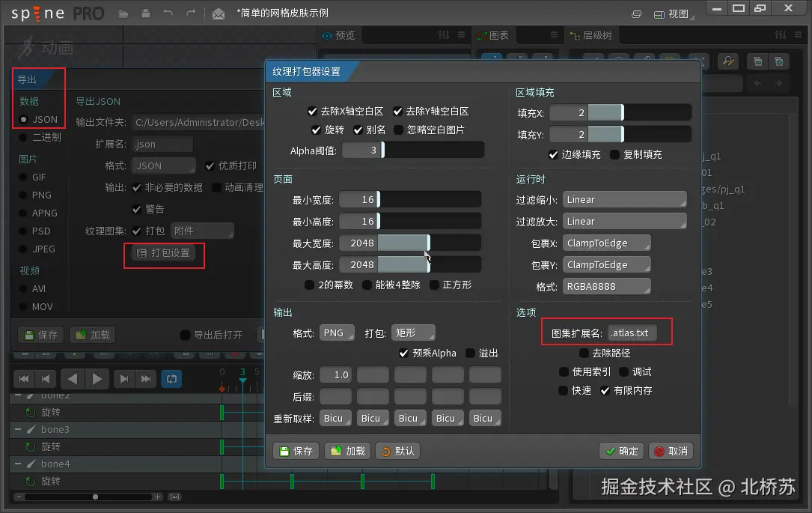Collapse bone3 timeline row
The width and height of the screenshot is (812, 513).
(x=18, y=430)
